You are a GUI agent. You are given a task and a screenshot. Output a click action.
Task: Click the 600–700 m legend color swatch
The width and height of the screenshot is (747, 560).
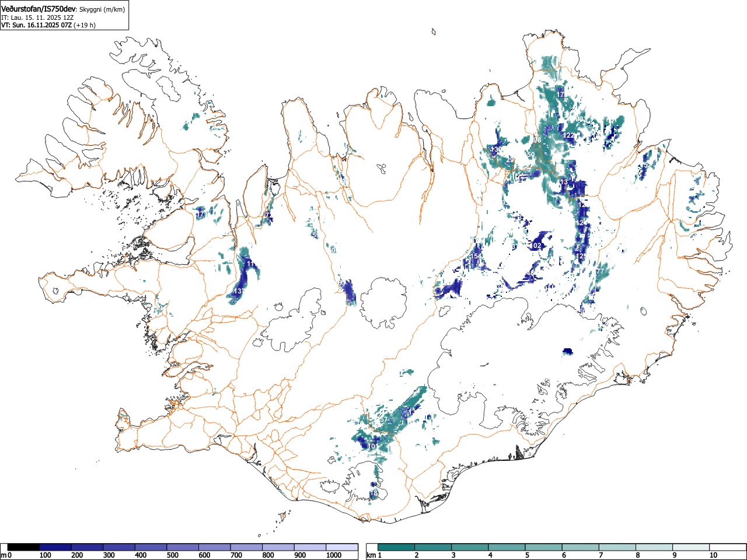tap(215, 547)
